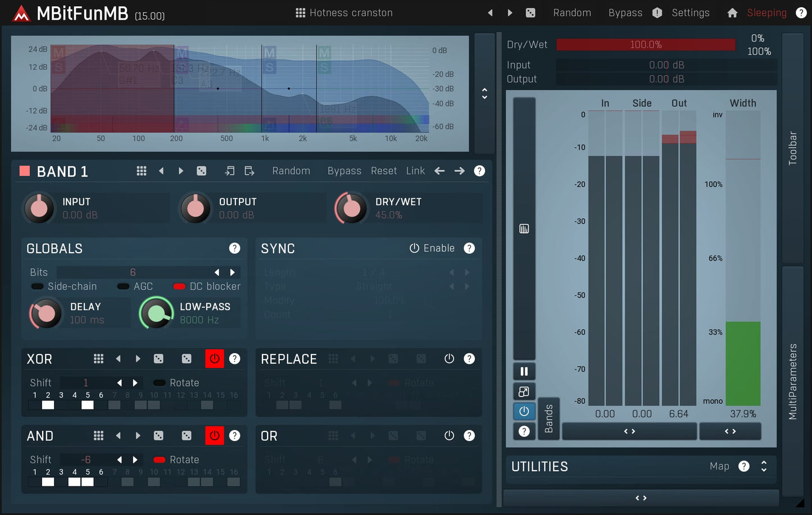Viewport: 812px width, 515px height.
Task: Click the preset randomize dice icon in top bar
Action: click(530, 12)
